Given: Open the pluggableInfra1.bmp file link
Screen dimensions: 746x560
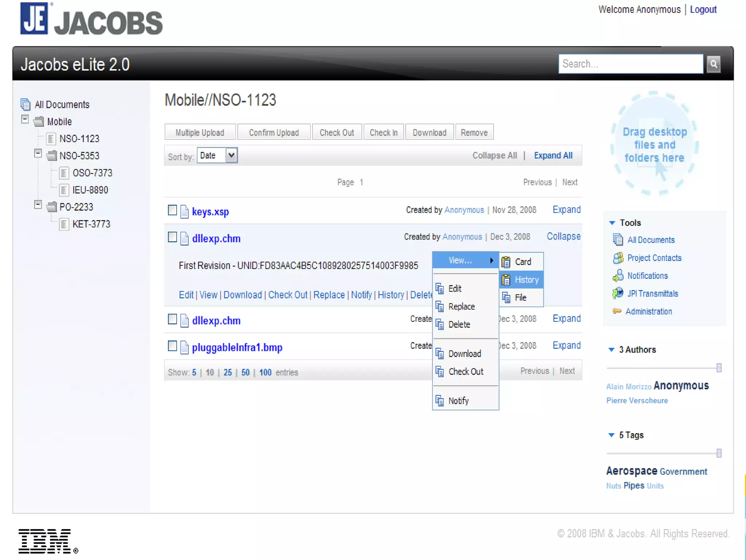Looking at the screenshot, I should coord(237,347).
